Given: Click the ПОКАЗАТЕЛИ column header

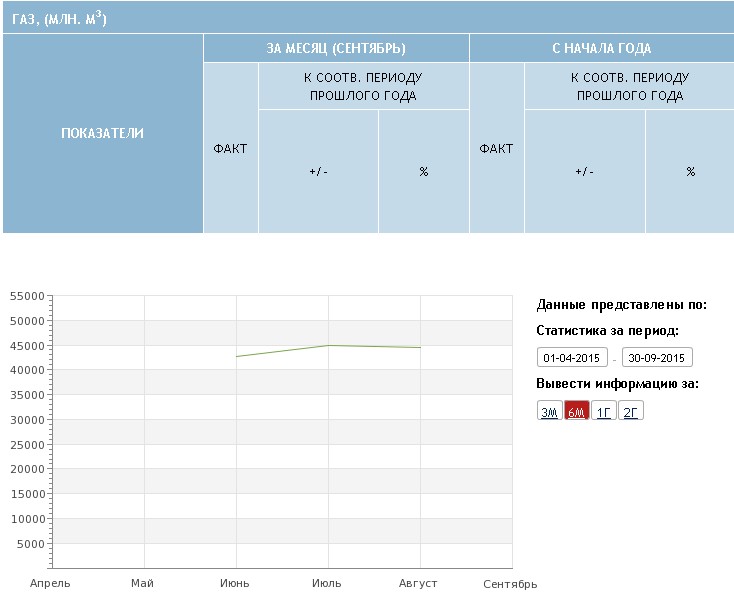Looking at the screenshot, I should [x=102, y=134].
